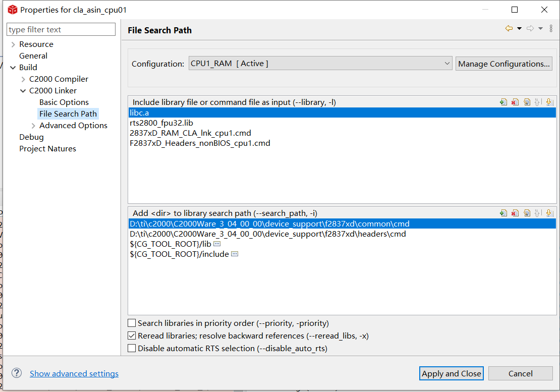This screenshot has height=392, width=560.
Task: Click Edit icon for library file list
Action: (527, 102)
